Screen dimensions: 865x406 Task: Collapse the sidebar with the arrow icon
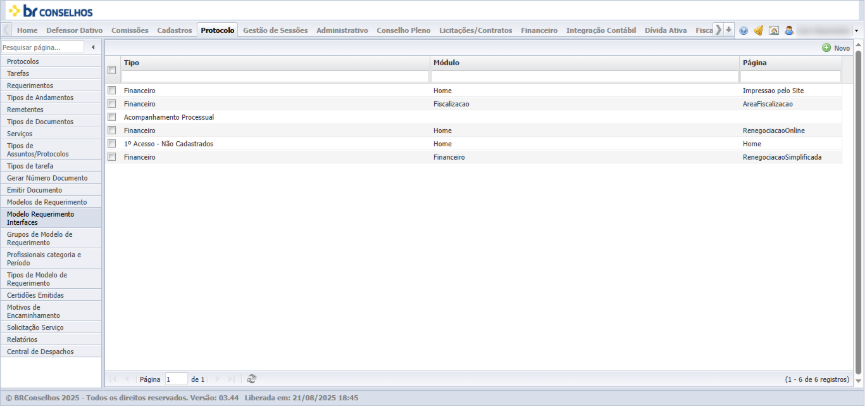click(x=93, y=47)
